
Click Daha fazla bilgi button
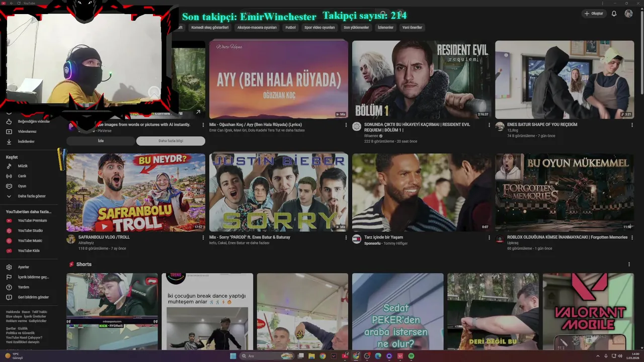(x=171, y=141)
